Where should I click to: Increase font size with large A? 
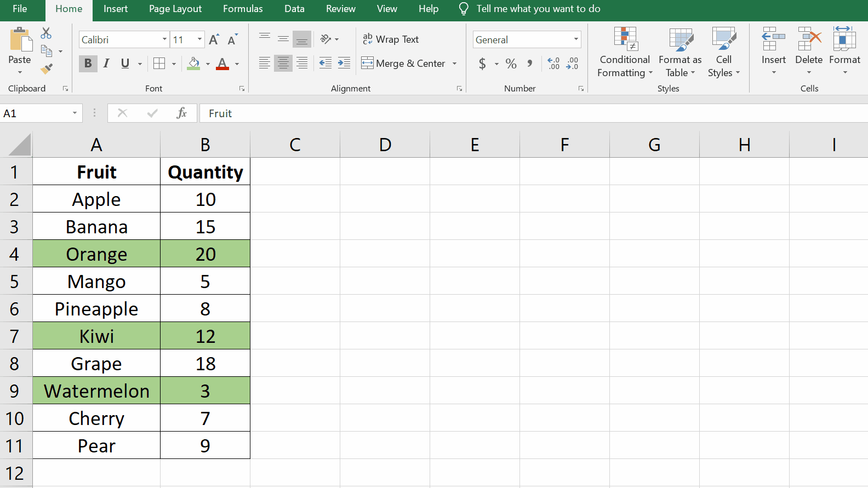coord(214,39)
